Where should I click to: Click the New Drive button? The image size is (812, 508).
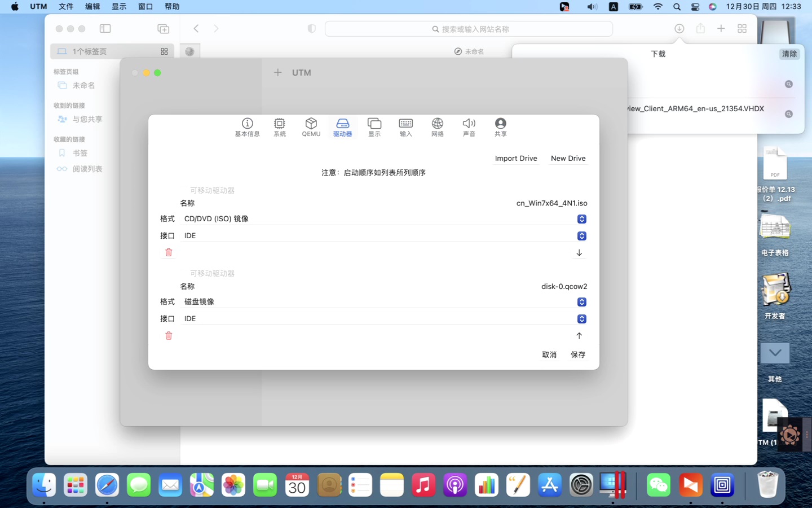tap(568, 158)
